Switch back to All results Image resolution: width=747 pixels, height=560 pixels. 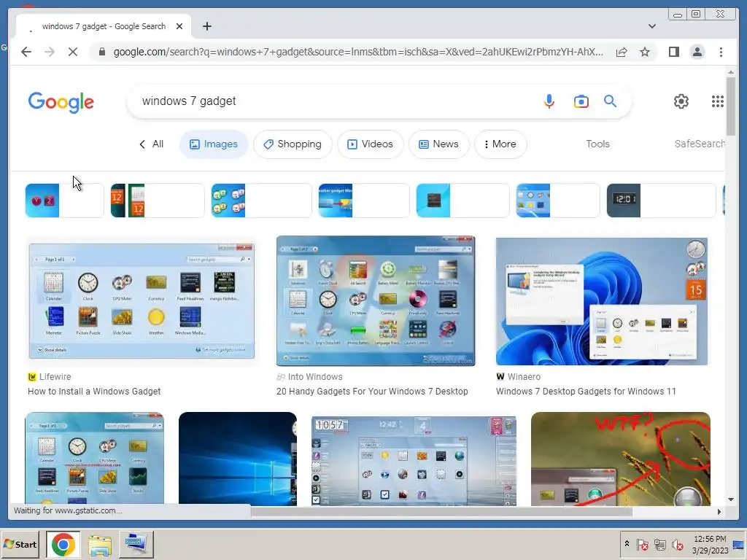(151, 144)
